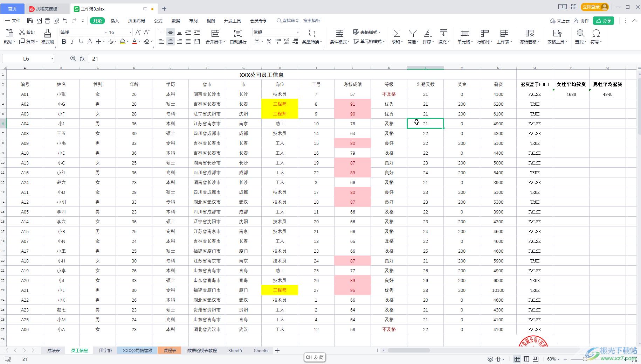
Task: Toggle Italic formatting
Action: pyautogui.click(x=72, y=41)
